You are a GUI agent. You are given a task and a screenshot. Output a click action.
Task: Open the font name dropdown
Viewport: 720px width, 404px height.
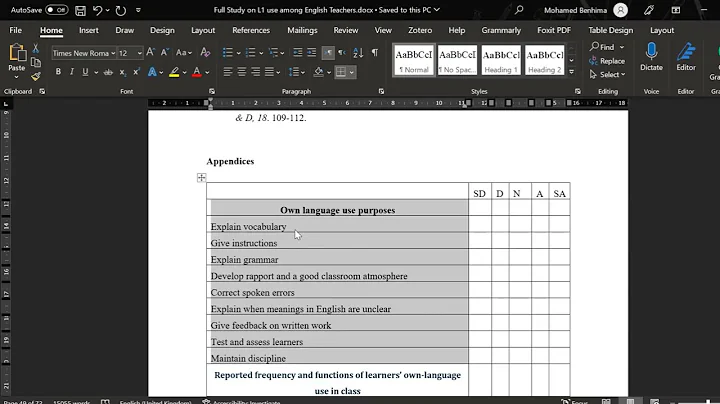click(x=113, y=53)
